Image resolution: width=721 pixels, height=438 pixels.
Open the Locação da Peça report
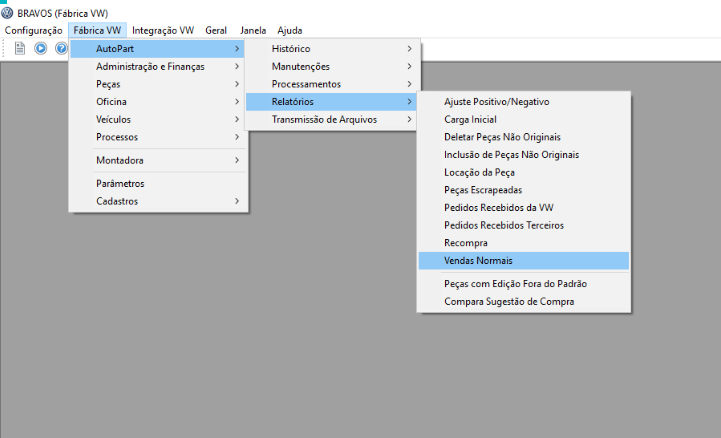click(524, 172)
